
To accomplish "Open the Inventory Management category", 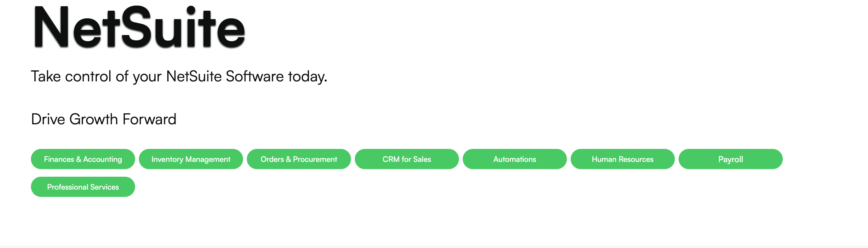I will point(191,159).
